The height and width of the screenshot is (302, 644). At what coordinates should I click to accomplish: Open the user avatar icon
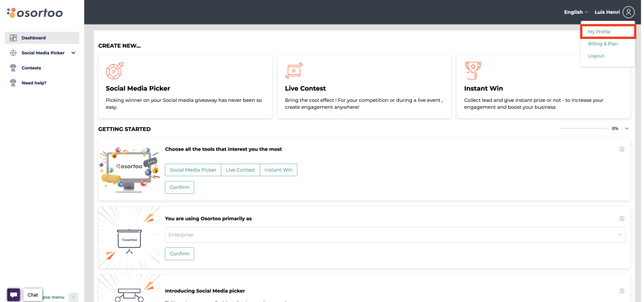pos(628,13)
